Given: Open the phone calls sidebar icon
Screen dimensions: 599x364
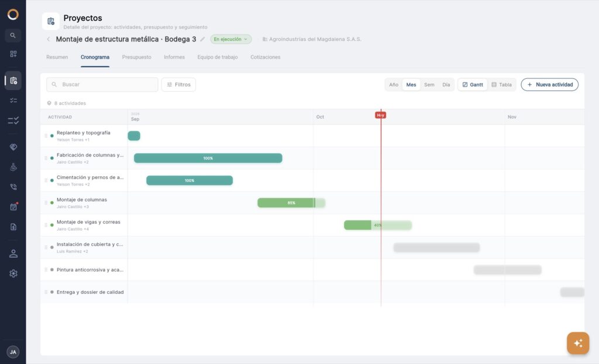Looking at the screenshot, I should click(x=13, y=187).
